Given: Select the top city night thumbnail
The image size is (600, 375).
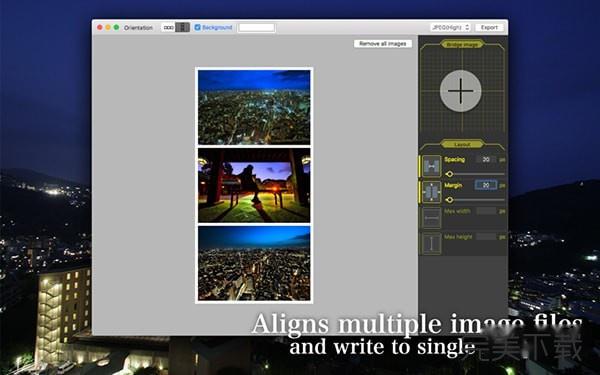Looking at the screenshot, I should tap(254, 107).
